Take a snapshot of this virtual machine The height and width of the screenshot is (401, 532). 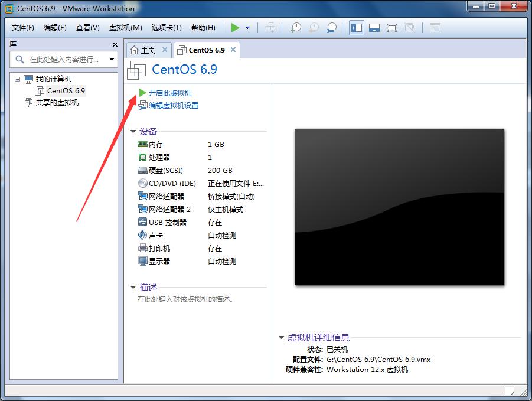point(296,28)
